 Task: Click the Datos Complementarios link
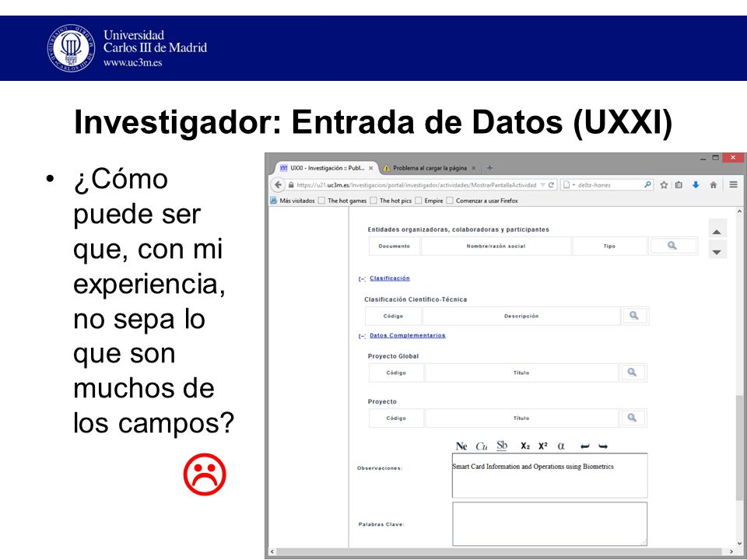[408, 335]
